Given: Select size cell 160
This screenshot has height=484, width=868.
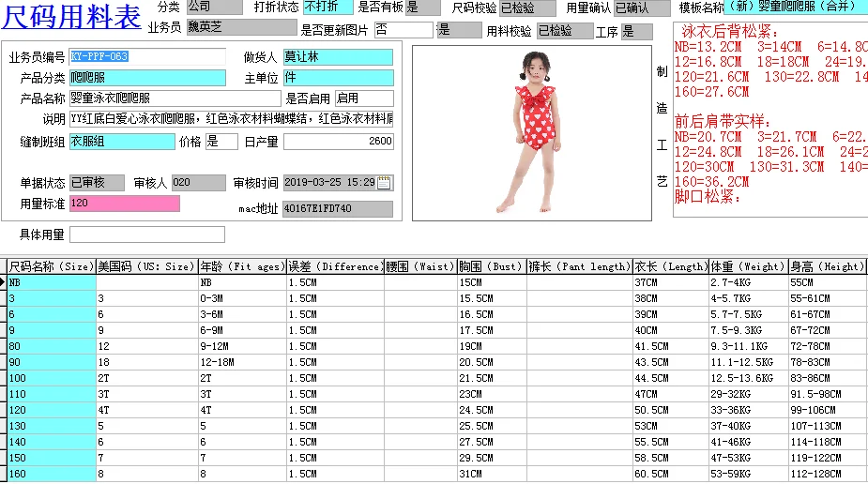Looking at the screenshot, I should pyautogui.click(x=52, y=474).
